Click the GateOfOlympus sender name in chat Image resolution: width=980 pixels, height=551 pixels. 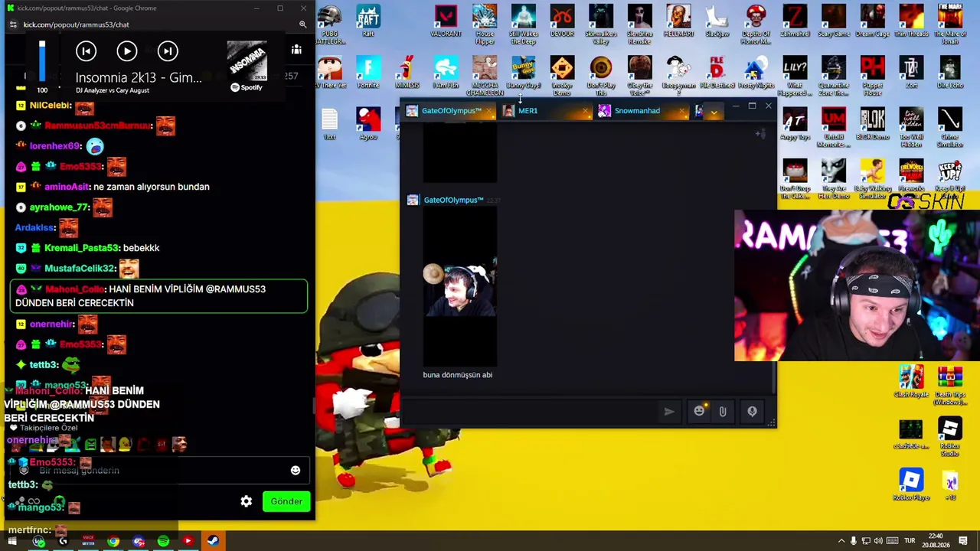click(453, 200)
